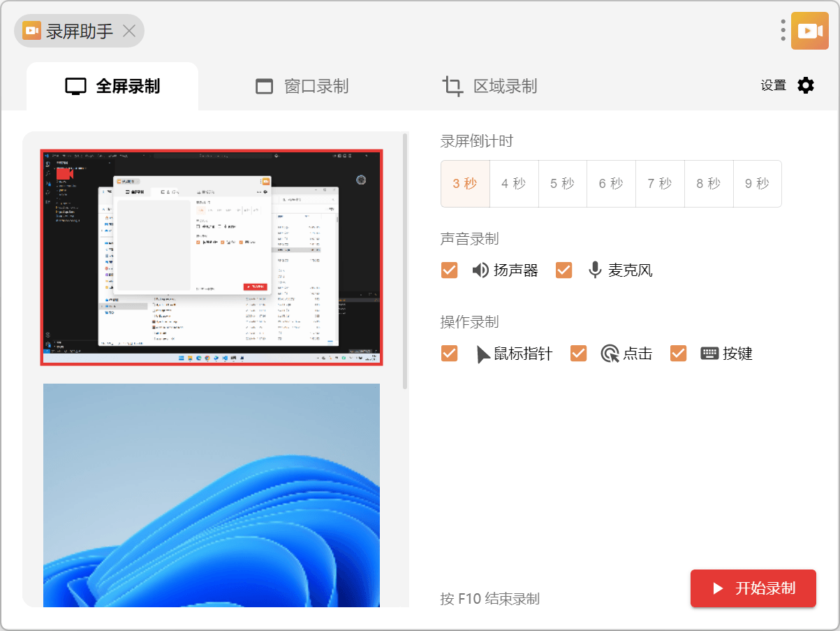Select the 4 秒 countdown option
This screenshot has width=840, height=631.
(x=514, y=184)
